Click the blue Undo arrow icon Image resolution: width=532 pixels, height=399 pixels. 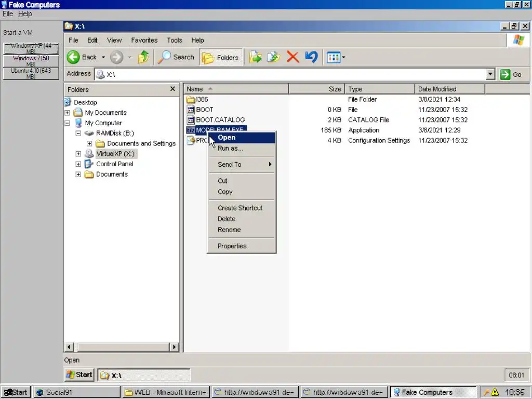click(x=312, y=57)
